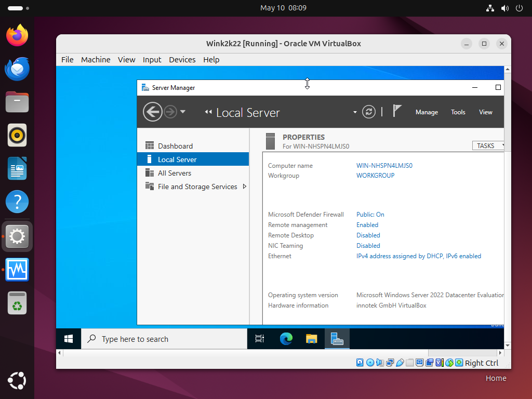Click VirtualBox mouse integration status icon
The height and width of the screenshot is (399, 532).
click(449, 363)
